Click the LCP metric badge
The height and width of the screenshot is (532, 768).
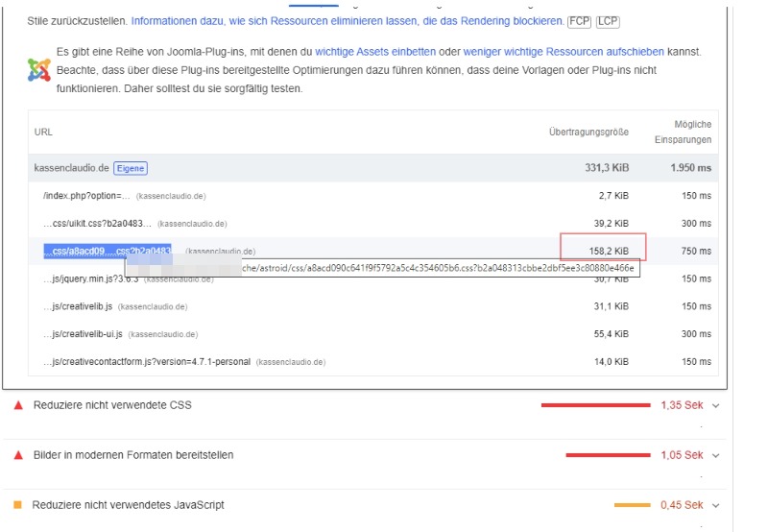coord(608,21)
